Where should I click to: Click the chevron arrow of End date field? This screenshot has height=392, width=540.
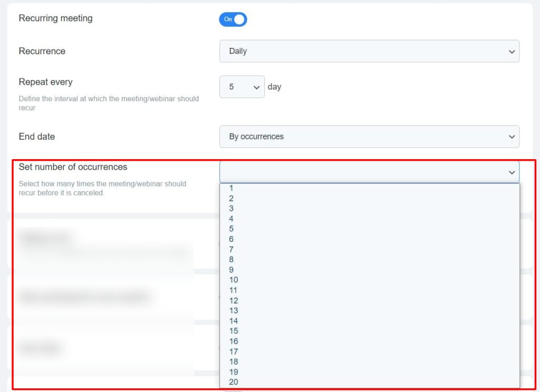click(x=511, y=137)
